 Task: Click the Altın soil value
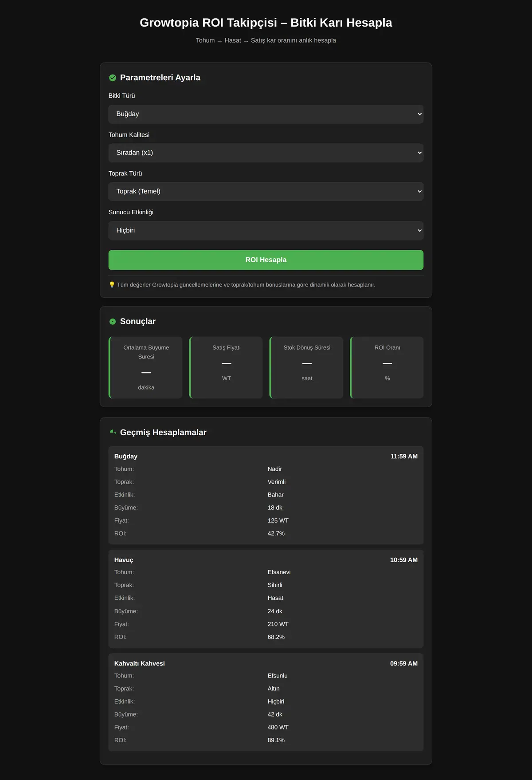point(274,689)
